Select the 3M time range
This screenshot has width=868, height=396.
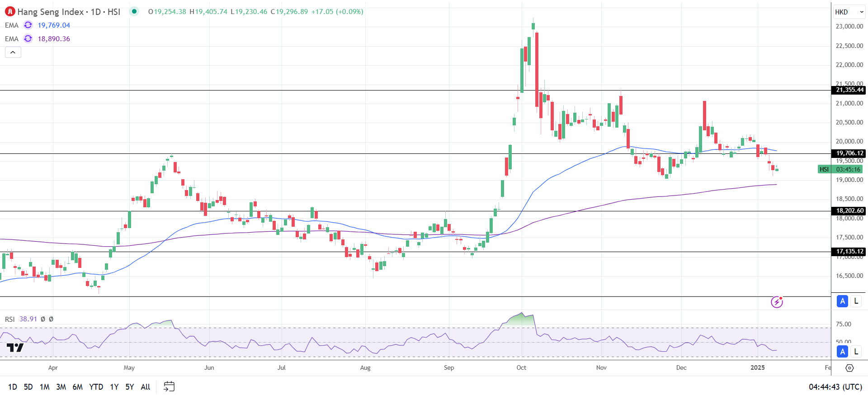[x=61, y=387]
